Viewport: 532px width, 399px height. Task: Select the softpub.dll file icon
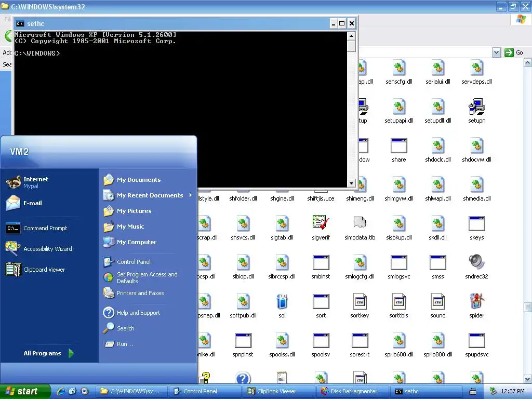243,302
